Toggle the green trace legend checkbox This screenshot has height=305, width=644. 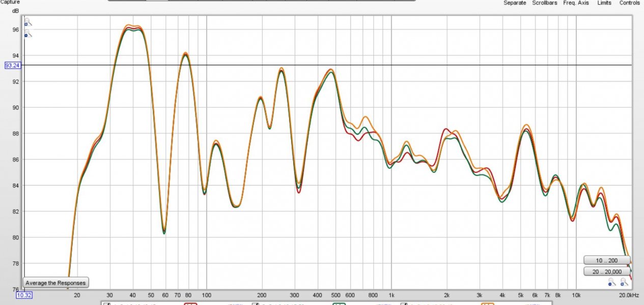[256, 303]
